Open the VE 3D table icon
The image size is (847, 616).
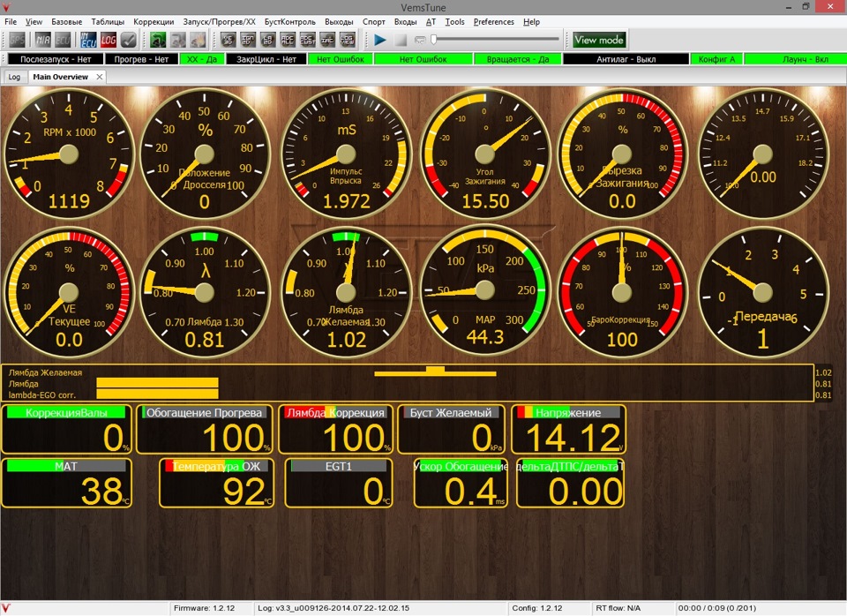tap(228, 40)
